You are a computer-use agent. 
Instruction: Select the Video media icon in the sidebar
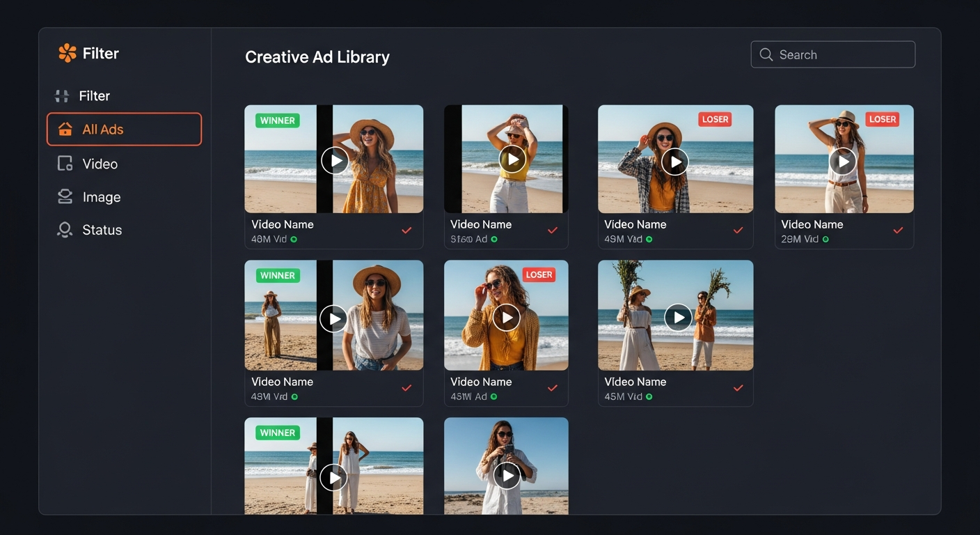(x=65, y=163)
